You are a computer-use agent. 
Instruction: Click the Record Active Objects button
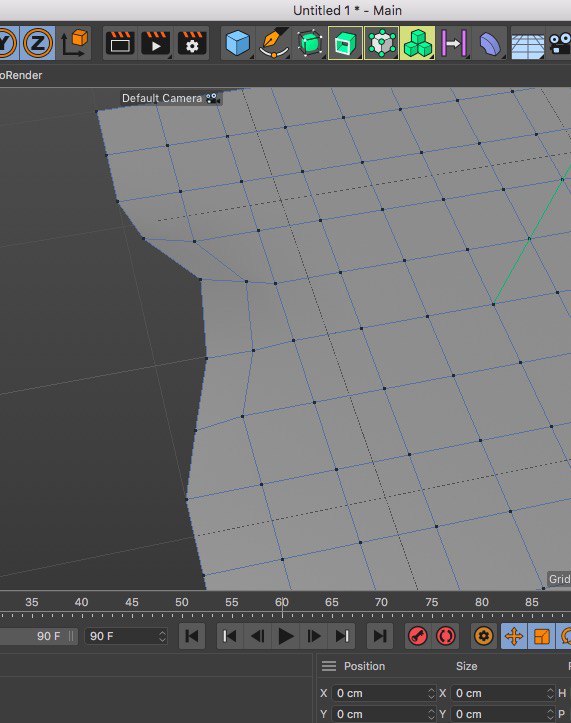click(418, 636)
